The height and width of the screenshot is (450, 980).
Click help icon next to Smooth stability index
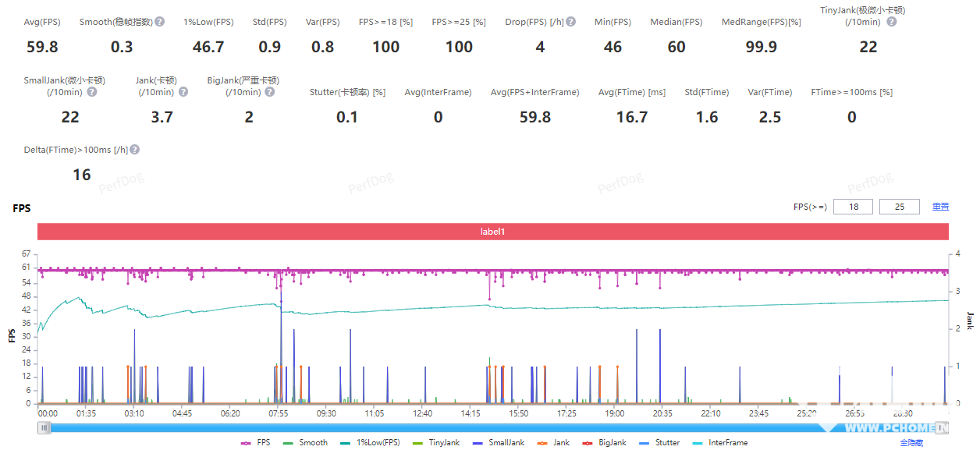pos(159,22)
